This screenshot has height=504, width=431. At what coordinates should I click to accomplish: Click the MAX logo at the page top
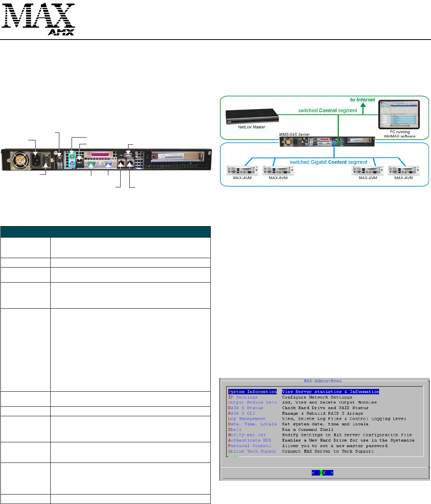pos(38,16)
